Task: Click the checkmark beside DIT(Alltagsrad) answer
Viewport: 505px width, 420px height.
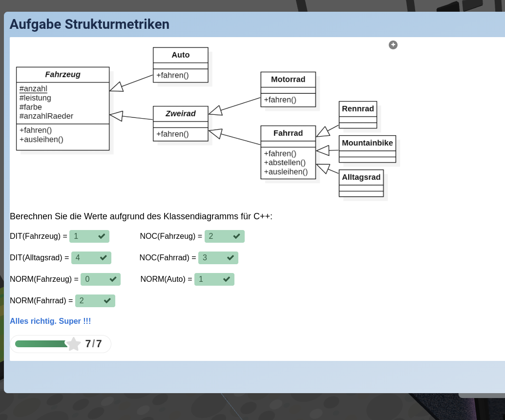Action: [x=104, y=257]
